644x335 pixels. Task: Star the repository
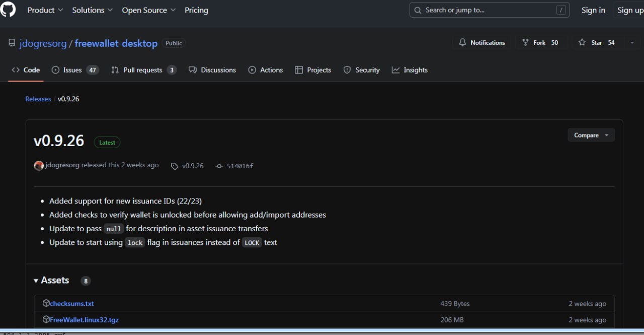[596, 43]
